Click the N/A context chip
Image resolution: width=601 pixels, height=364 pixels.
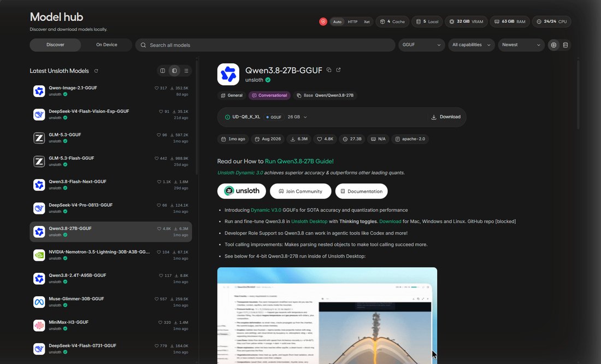[378, 139]
